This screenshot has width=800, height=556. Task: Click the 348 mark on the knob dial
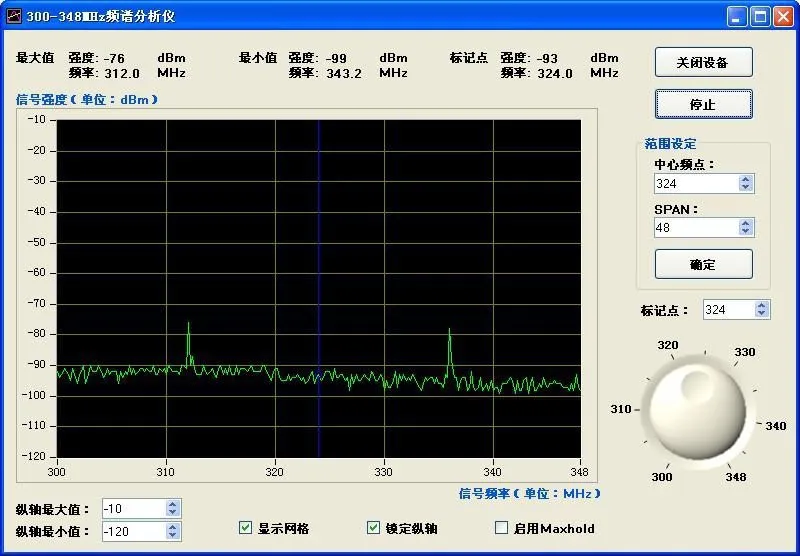pyautogui.click(x=736, y=477)
